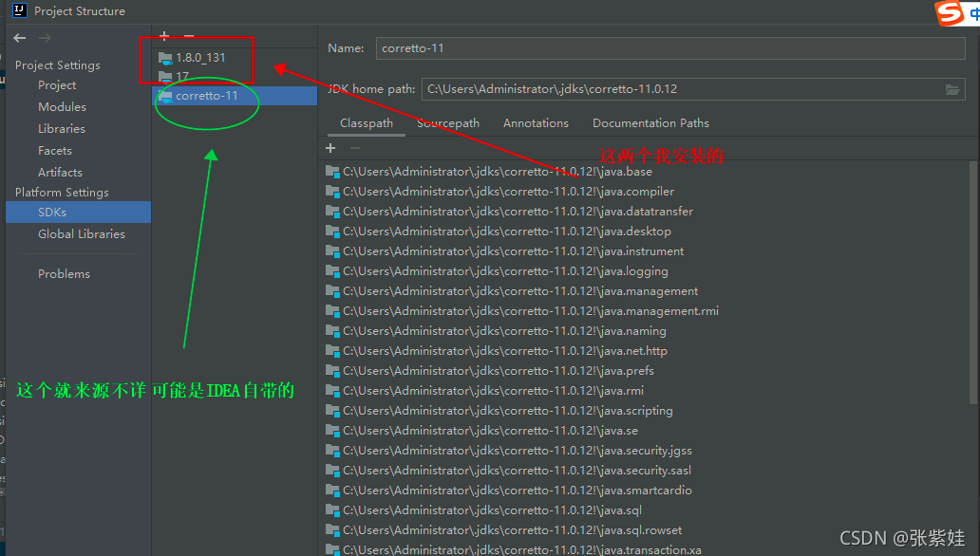Image resolution: width=980 pixels, height=556 pixels.
Task: Add a new SDK with plus icon
Action: 164,36
